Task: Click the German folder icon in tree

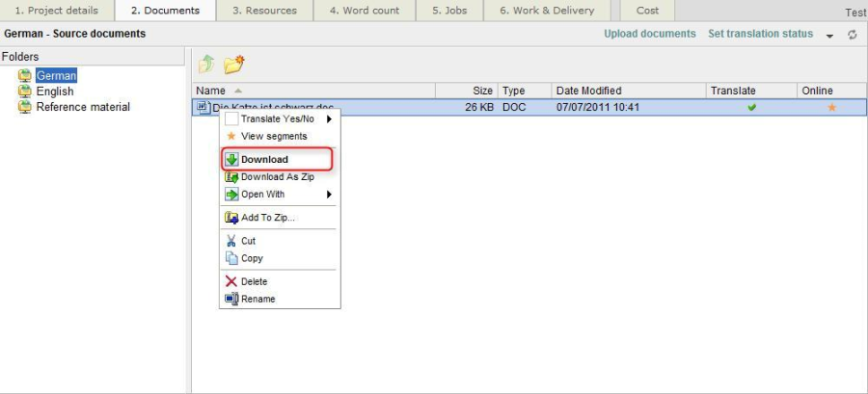Action: point(25,75)
